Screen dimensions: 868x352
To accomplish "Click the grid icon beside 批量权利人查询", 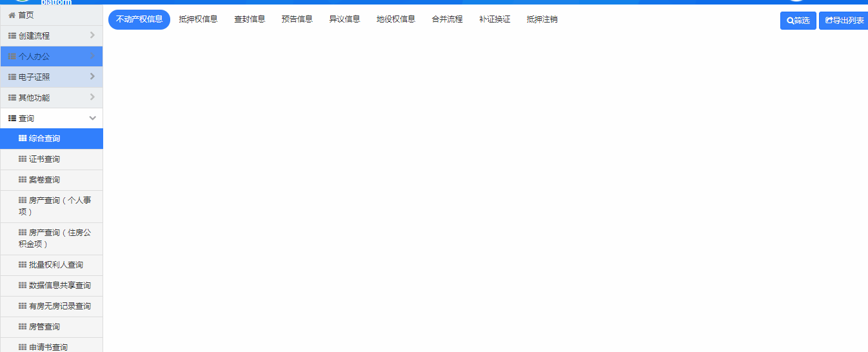I will point(23,265).
